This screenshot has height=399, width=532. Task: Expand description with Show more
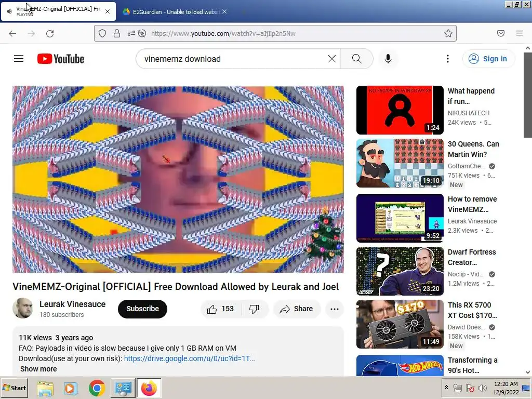(38, 369)
